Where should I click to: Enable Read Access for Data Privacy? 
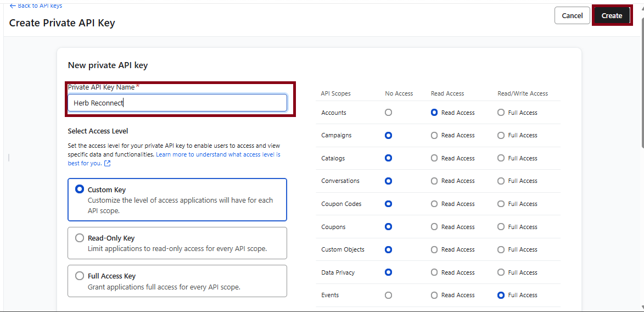(x=434, y=272)
